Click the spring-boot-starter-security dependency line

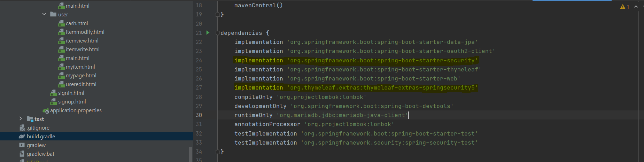tap(356, 60)
